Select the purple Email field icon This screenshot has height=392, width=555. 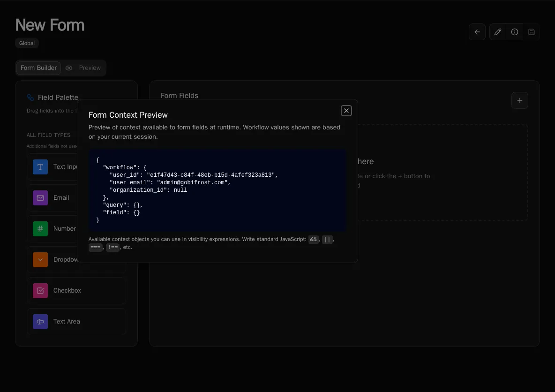click(40, 198)
